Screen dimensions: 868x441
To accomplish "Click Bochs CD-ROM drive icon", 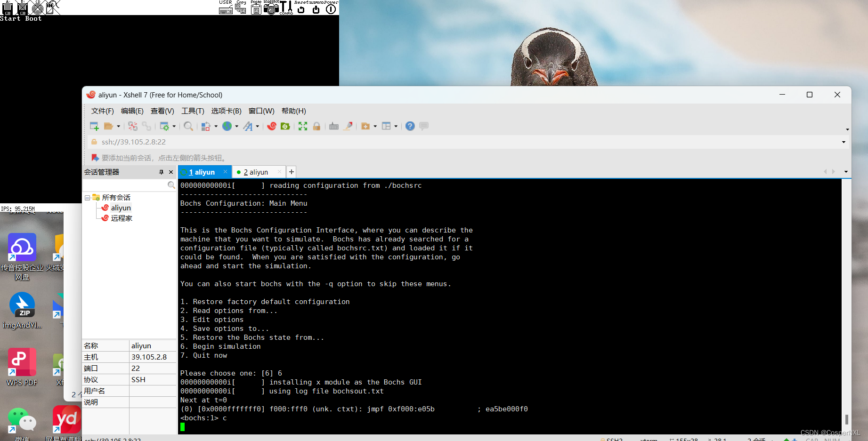I will point(38,8).
